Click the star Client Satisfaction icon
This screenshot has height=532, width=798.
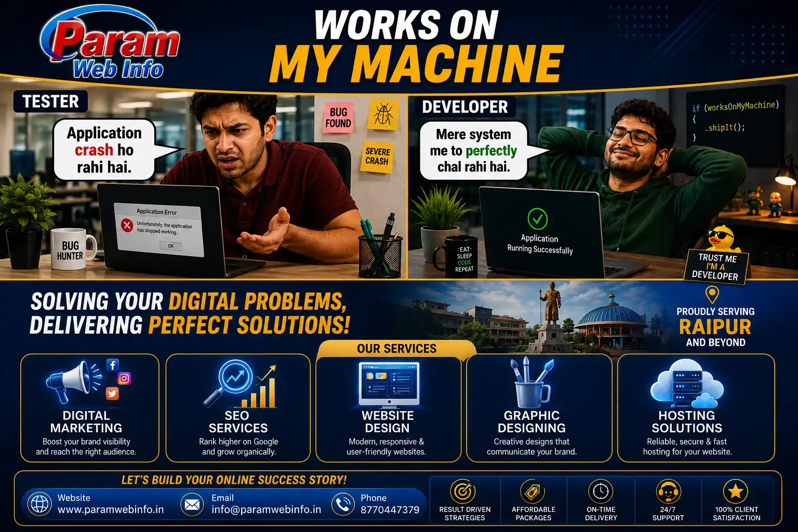point(736,491)
